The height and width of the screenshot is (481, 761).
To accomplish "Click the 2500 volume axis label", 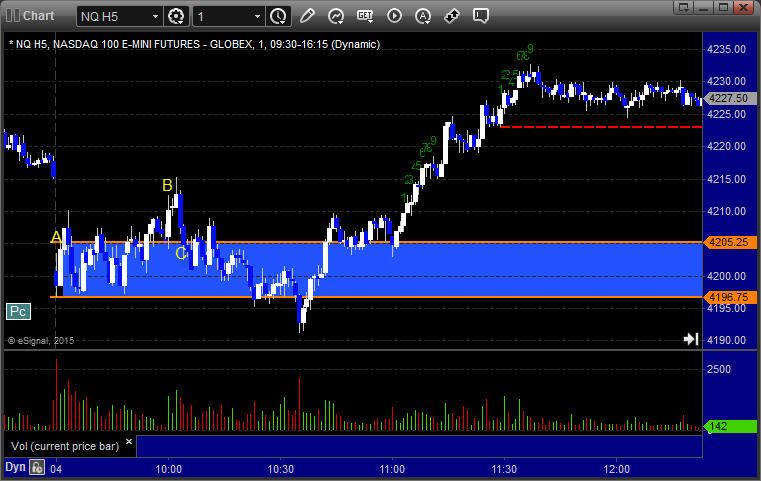I will (x=719, y=369).
